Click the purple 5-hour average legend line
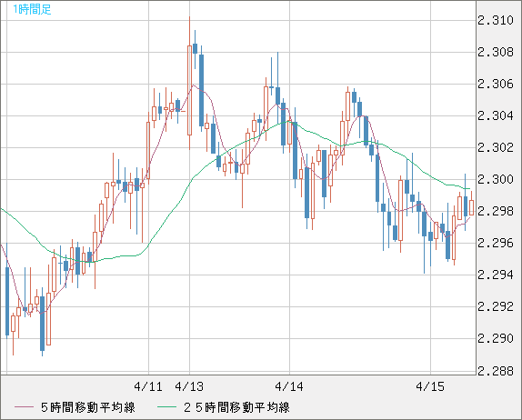This screenshot has width=522, height=420. point(25,407)
